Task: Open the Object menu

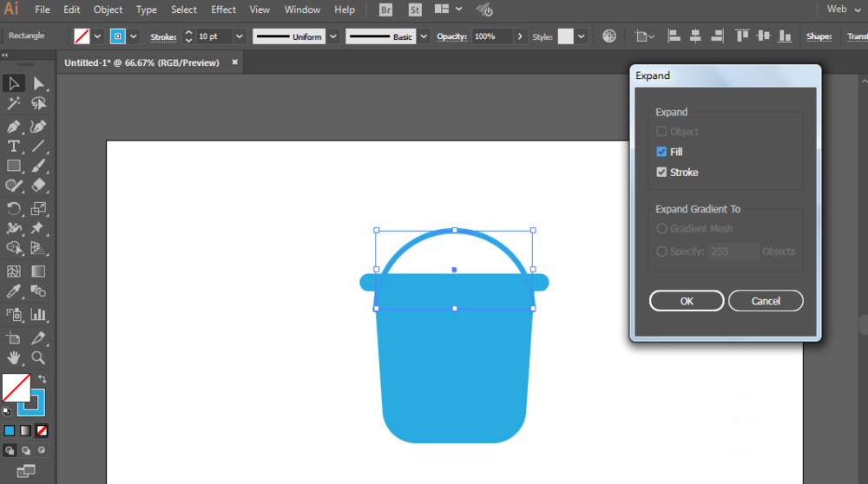Action: (x=108, y=10)
